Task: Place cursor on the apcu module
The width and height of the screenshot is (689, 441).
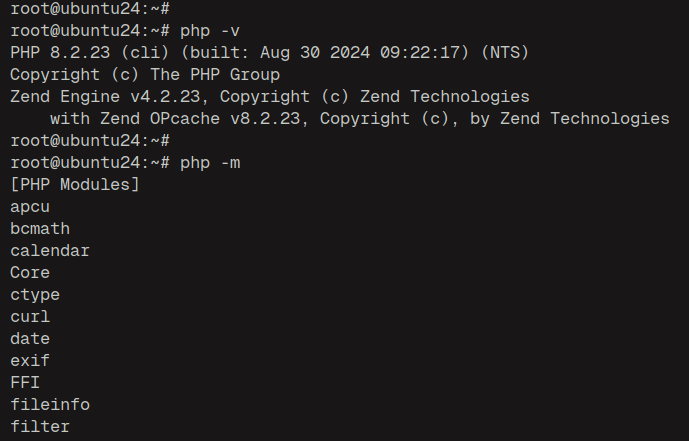Action: pyautogui.click(x=30, y=207)
